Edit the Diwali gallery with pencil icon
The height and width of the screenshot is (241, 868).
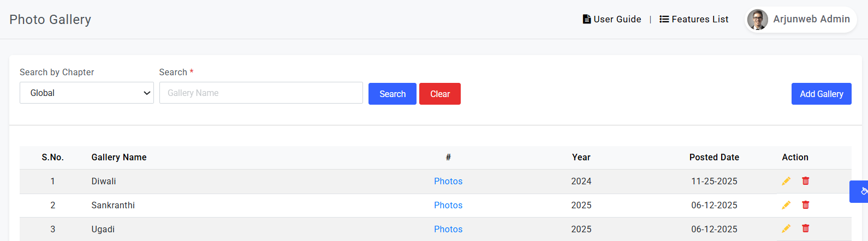point(786,181)
